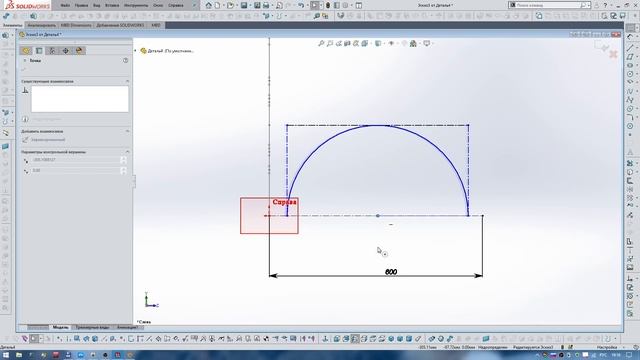Expand the Деталь1 flyout tree node
This screenshot has width=640, height=360.
(136, 51)
